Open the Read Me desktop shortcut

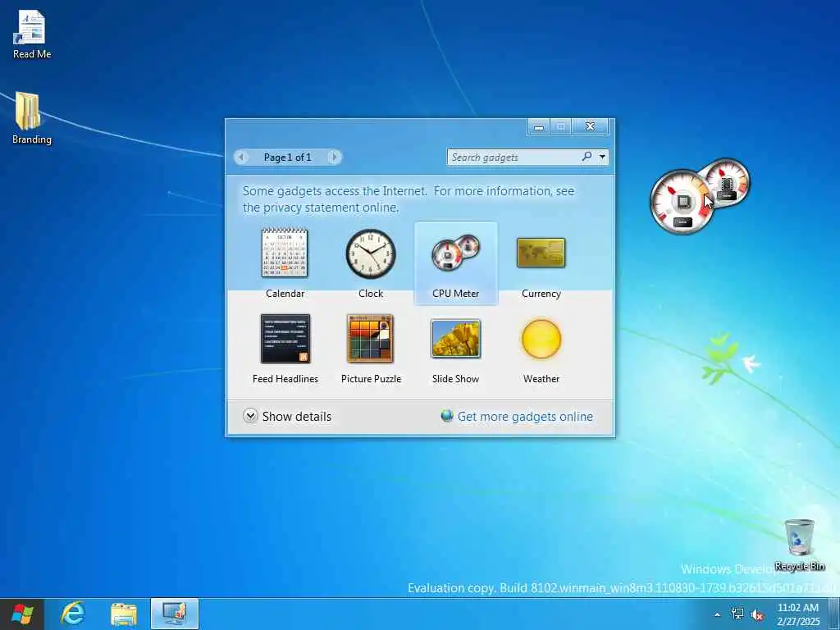[x=32, y=34]
